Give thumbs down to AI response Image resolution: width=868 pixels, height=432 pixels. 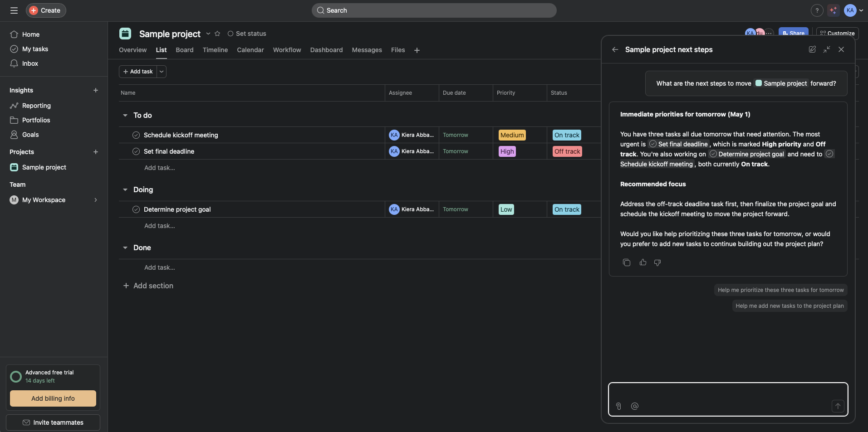coord(657,262)
